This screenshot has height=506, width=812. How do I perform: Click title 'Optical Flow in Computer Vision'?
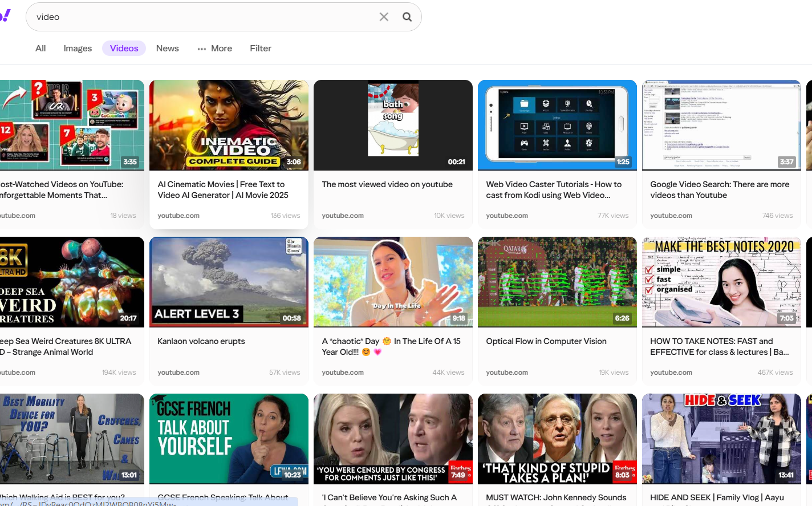pos(546,341)
